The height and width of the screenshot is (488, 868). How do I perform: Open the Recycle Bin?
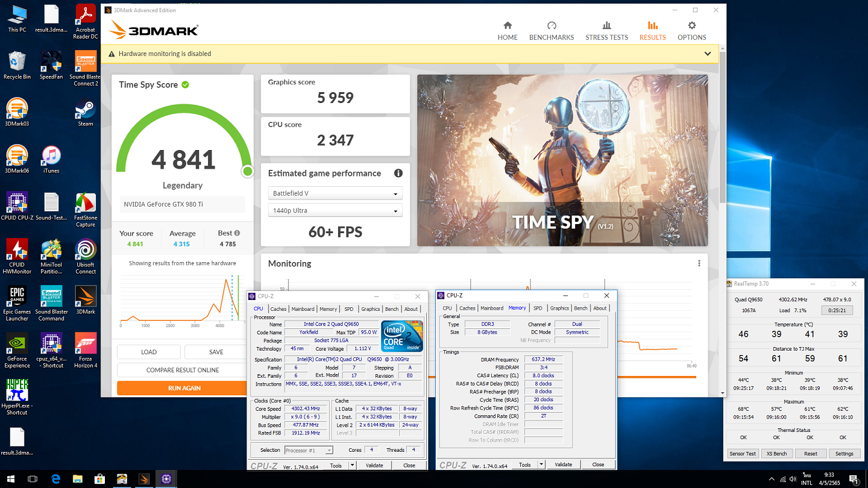pos(17,66)
